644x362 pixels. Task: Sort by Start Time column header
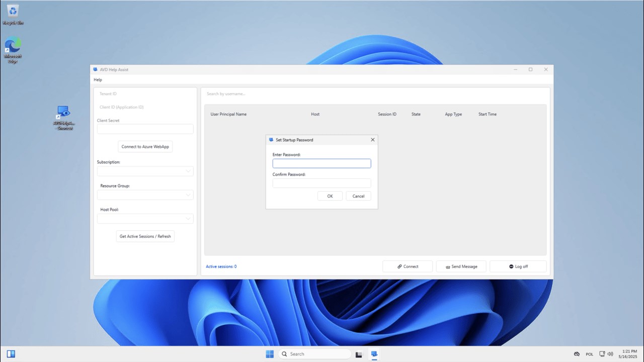click(x=488, y=114)
